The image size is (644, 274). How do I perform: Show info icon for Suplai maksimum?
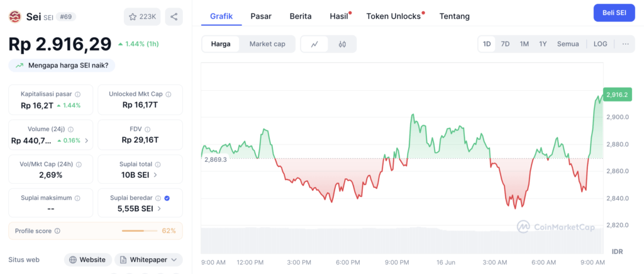[77, 198]
